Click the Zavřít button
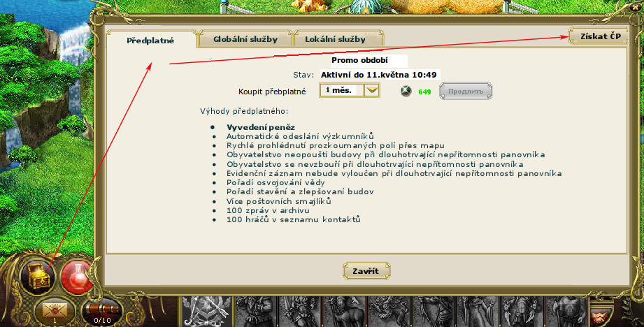Image resolution: width=644 pixels, height=327 pixels. tap(366, 271)
